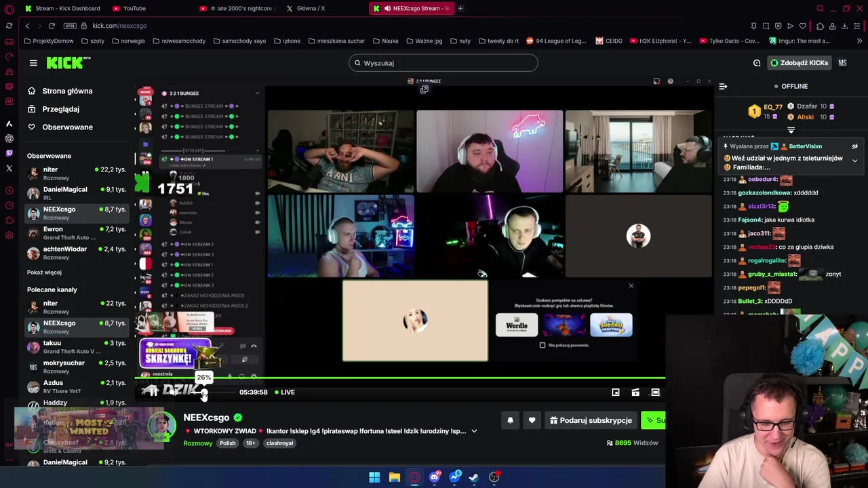Tick the 'Nie pokazuj ponownie' checkbox
Screen dimensions: 868x488
click(542, 345)
